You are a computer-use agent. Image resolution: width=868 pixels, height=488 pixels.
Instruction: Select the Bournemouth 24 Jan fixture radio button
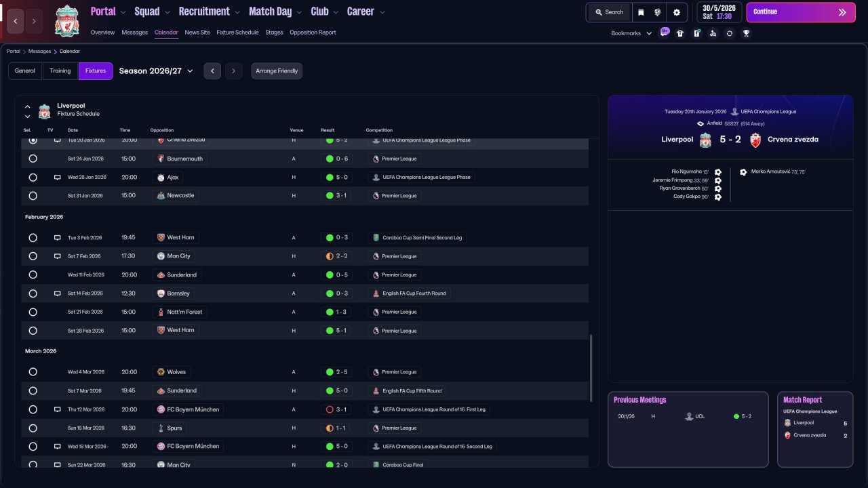click(x=33, y=159)
